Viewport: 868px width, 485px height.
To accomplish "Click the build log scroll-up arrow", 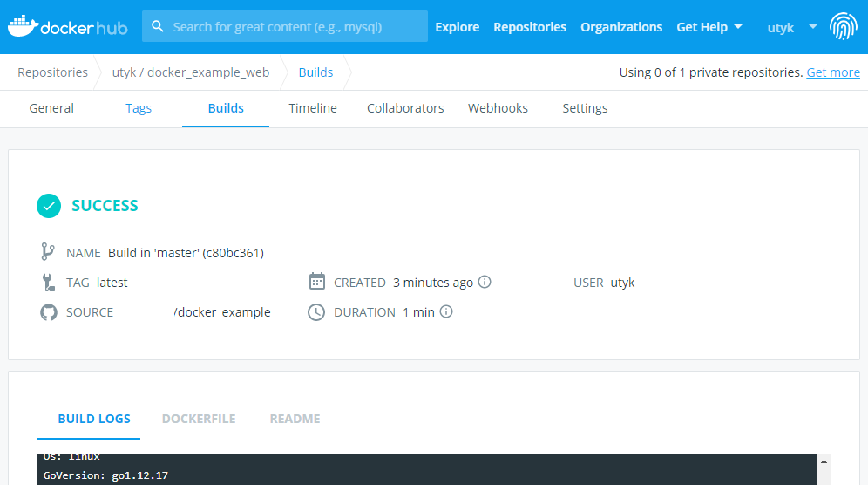I will coord(824,461).
